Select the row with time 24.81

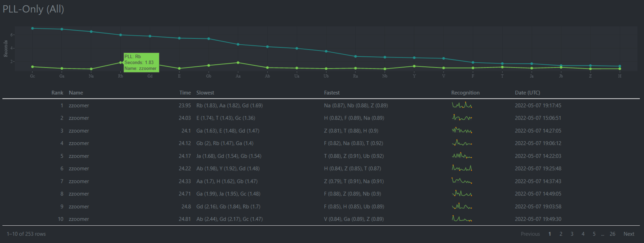[x=321, y=219]
